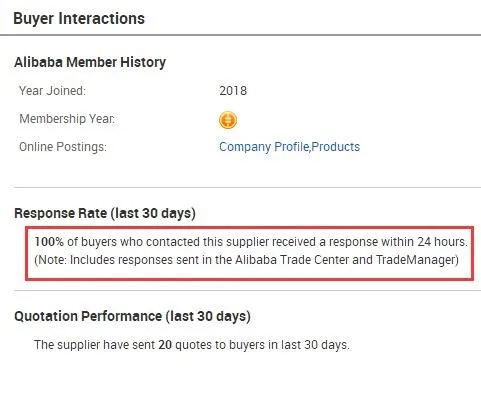This screenshot has width=481, height=405.
Task: Click the Online Postings label
Action: tap(63, 147)
